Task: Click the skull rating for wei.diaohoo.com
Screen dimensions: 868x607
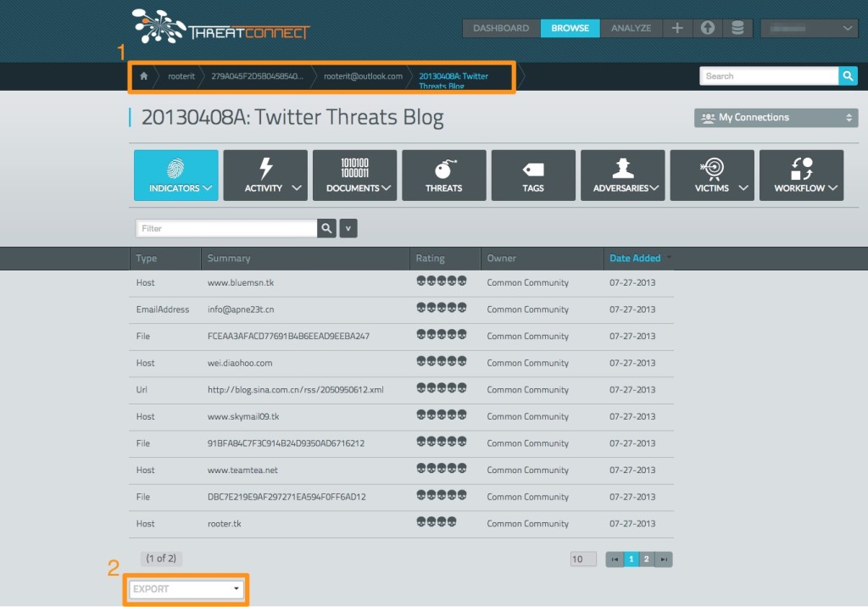Action: click(441, 361)
